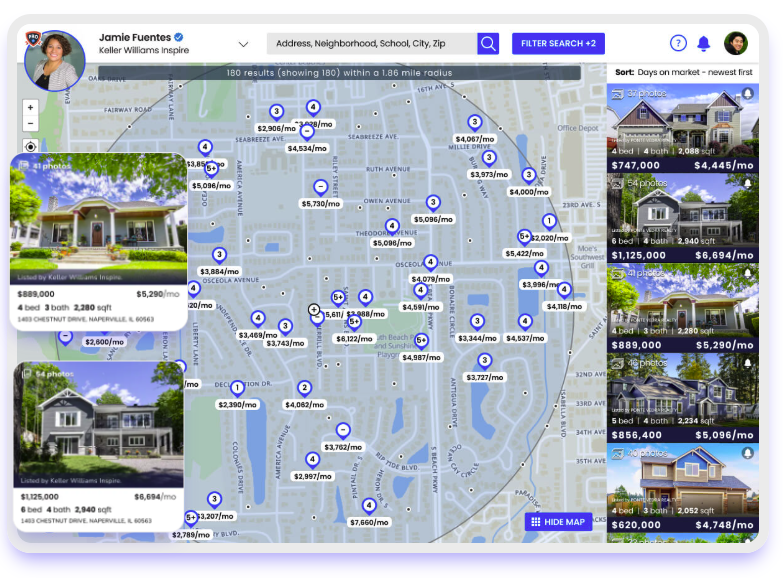Select map pin priced $5,730/mo
Viewport: 783px width, 578px height.
point(321,187)
